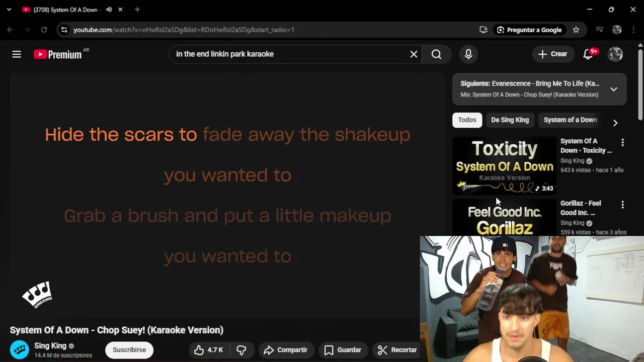
Task: Click the URL in the address bar
Action: tap(184, 30)
